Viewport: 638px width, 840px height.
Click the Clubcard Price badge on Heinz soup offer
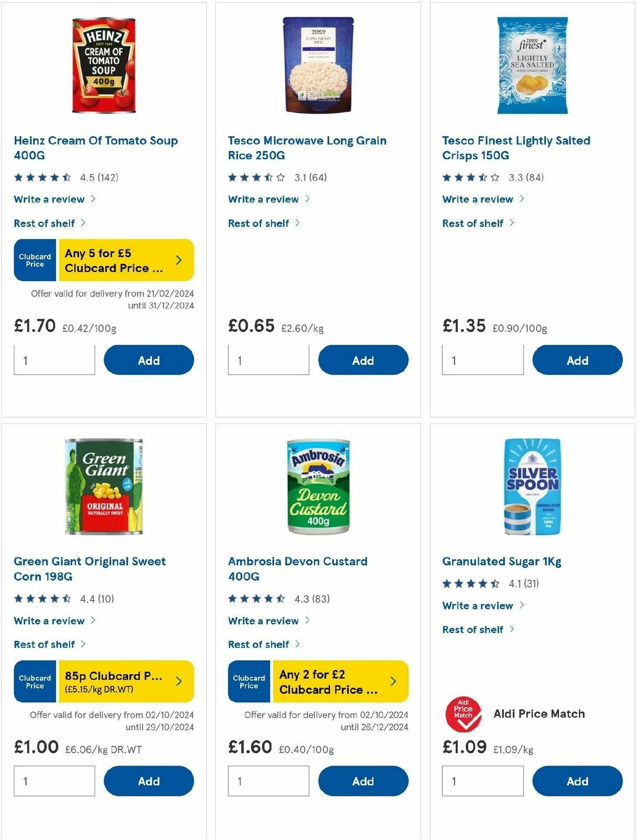(x=35, y=260)
